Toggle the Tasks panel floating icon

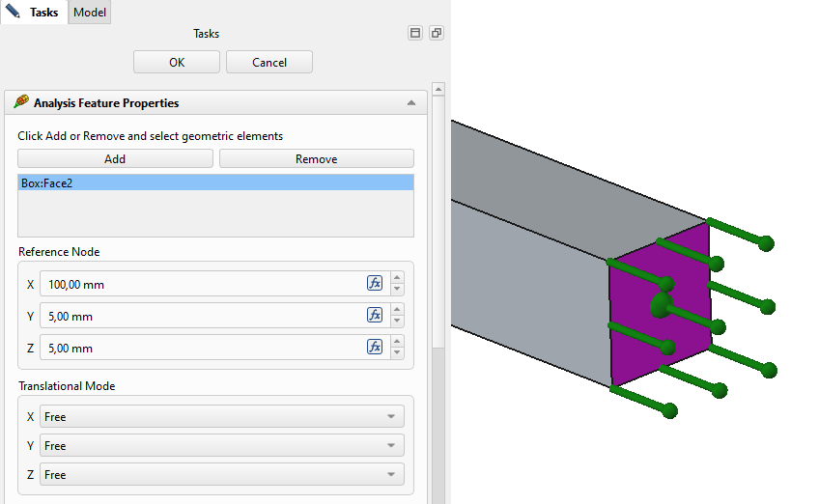pos(437,34)
